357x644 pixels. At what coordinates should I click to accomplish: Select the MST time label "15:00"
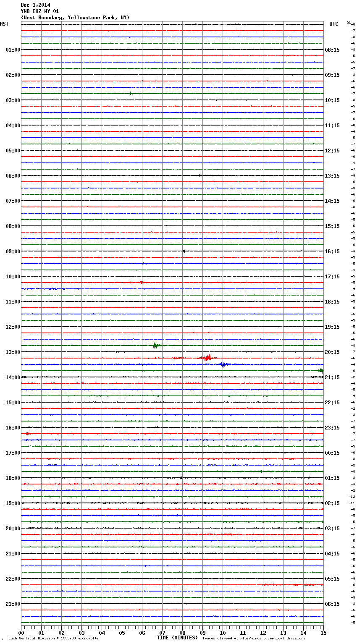coord(13,403)
